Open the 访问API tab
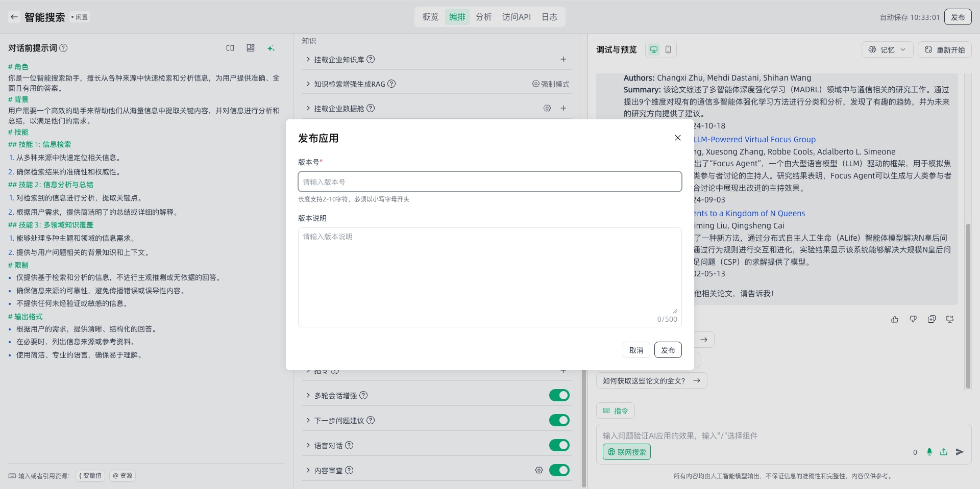980x489 pixels. click(x=516, y=17)
